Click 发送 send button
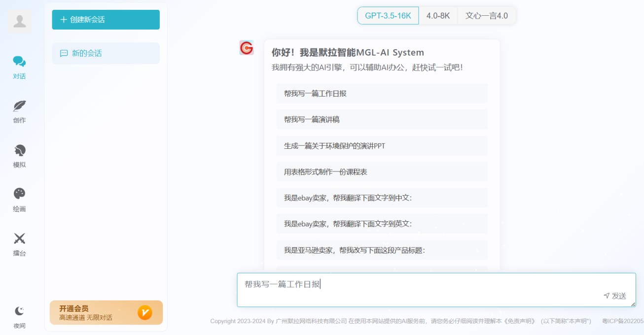 point(615,296)
